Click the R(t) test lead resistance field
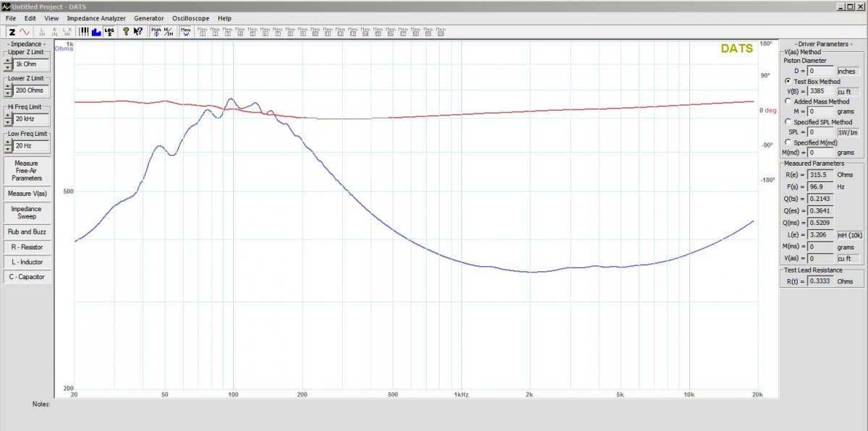 point(821,281)
